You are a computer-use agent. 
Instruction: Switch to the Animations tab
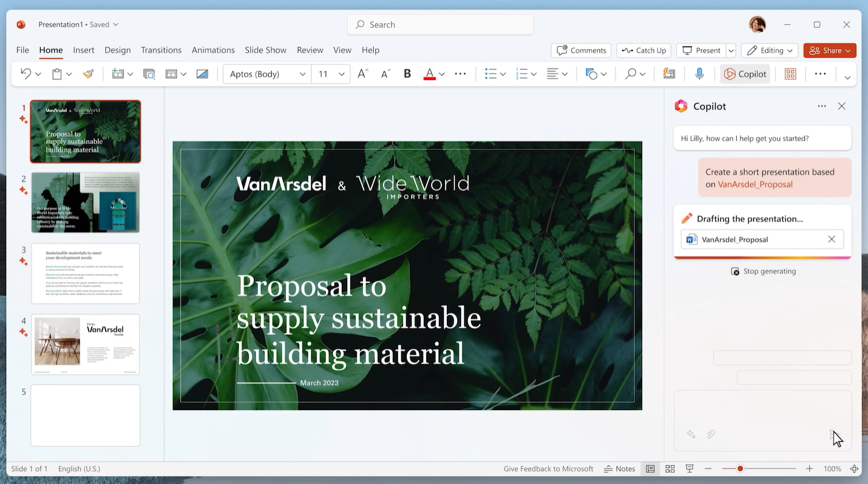[213, 50]
